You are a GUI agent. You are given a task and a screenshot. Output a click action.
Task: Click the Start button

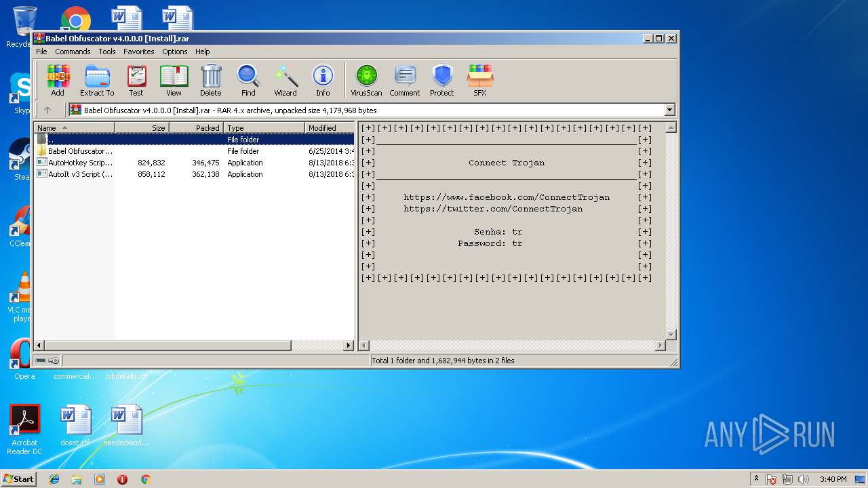(19, 479)
